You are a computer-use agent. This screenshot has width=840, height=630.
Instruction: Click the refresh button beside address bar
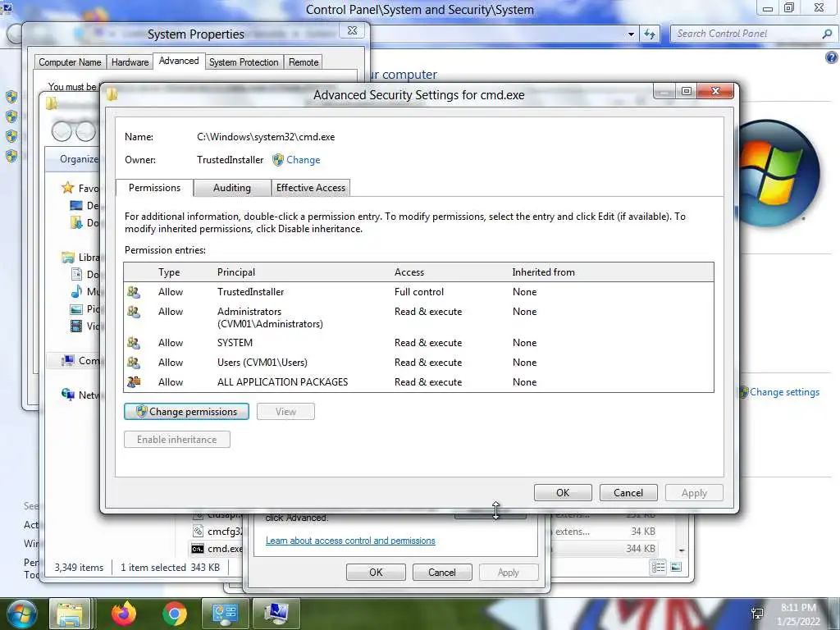click(x=650, y=34)
